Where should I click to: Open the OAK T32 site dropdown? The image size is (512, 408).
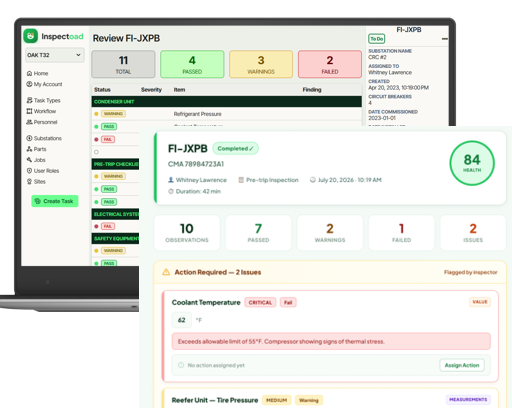click(x=55, y=55)
